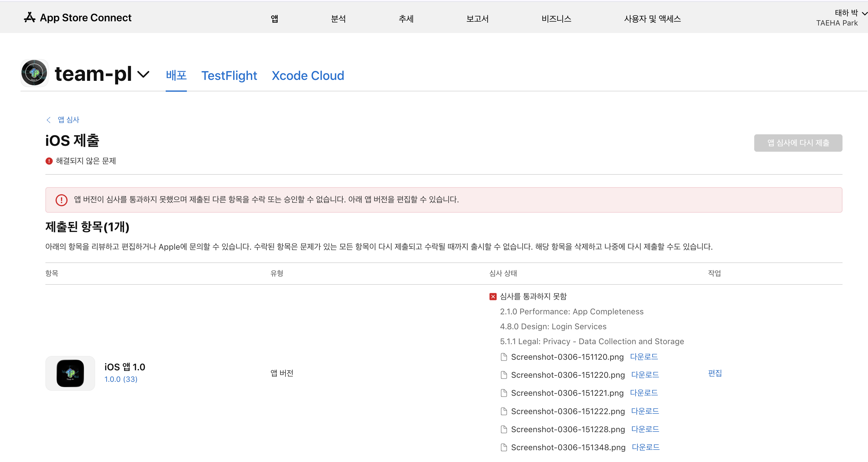Switch to the TestFlight tab
This screenshot has height=462, width=868.
click(x=229, y=76)
